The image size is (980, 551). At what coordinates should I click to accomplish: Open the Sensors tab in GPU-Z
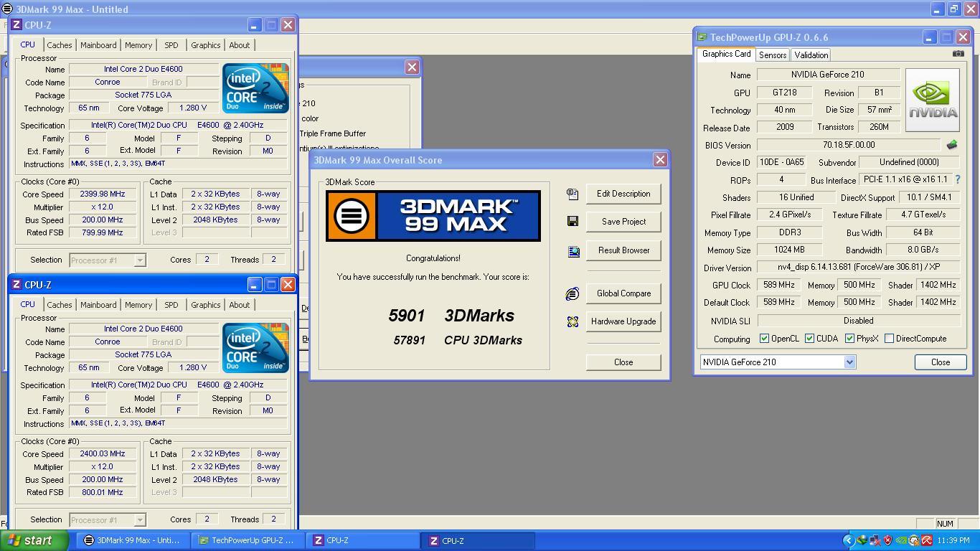tap(773, 55)
